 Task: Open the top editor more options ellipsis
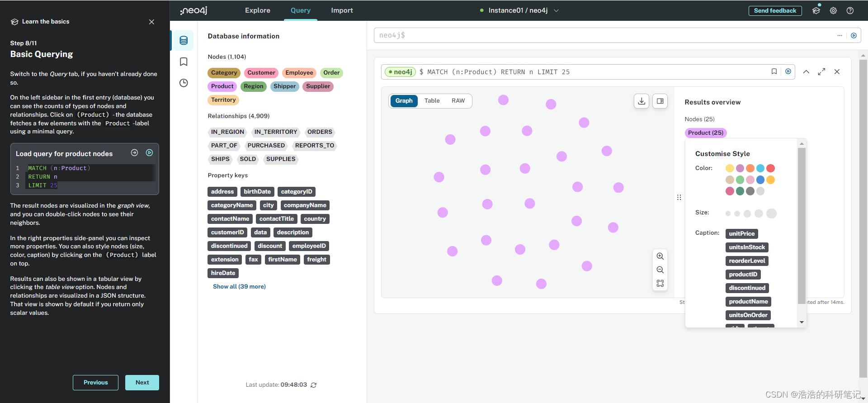pyautogui.click(x=840, y=35)
